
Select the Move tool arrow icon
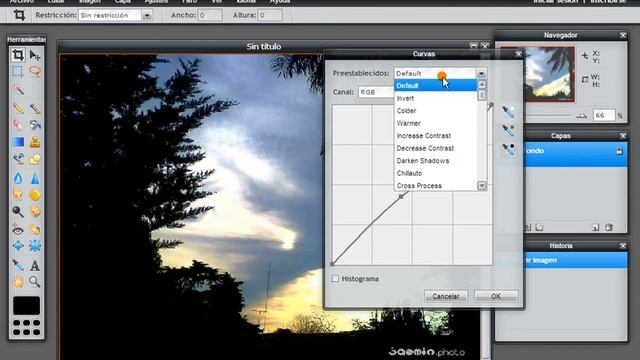35,55
